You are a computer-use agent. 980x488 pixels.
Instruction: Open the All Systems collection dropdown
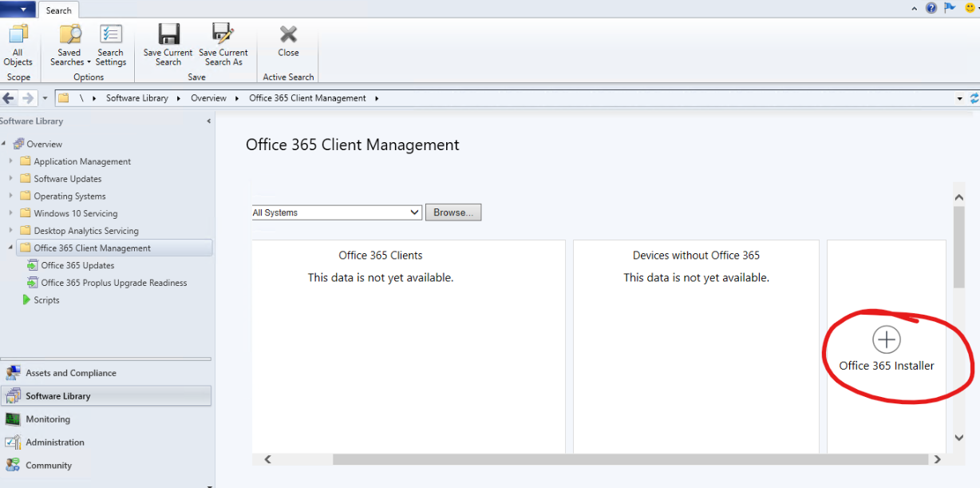click(x=414, y=212)
